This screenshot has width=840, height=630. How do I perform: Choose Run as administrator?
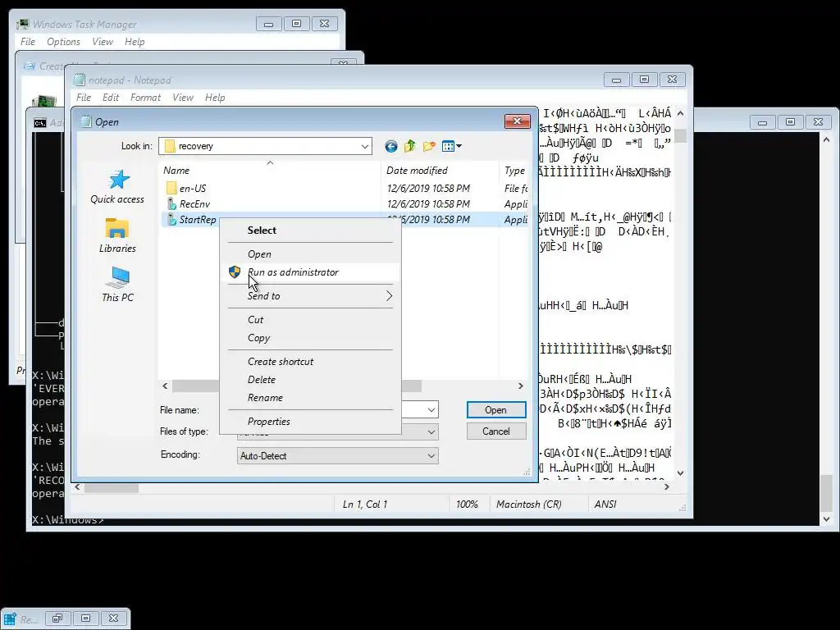pos(293,272)
